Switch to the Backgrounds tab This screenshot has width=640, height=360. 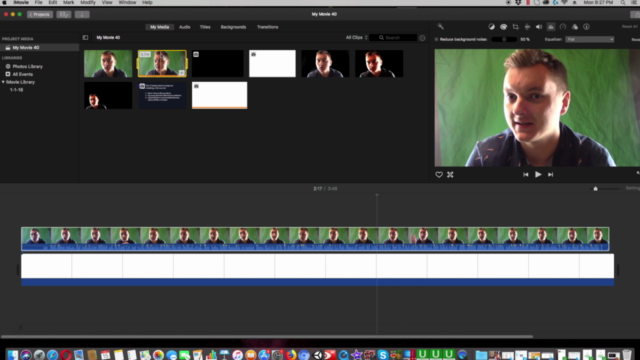(233, 27)
